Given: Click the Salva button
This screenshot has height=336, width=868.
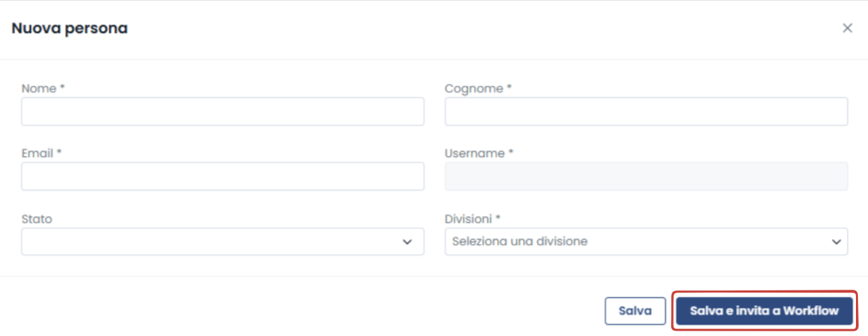Looking at the screenshot, I should click(x=635, y=311).
